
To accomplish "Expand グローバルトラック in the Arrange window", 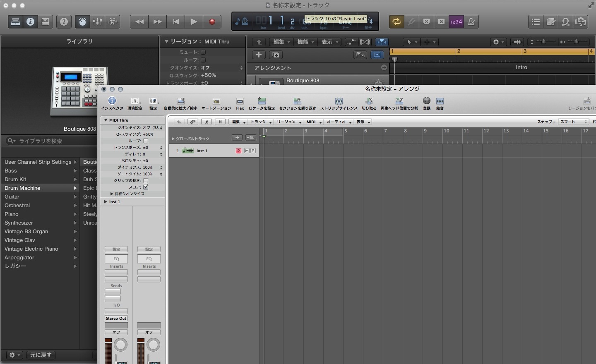I will click(173, 139).
